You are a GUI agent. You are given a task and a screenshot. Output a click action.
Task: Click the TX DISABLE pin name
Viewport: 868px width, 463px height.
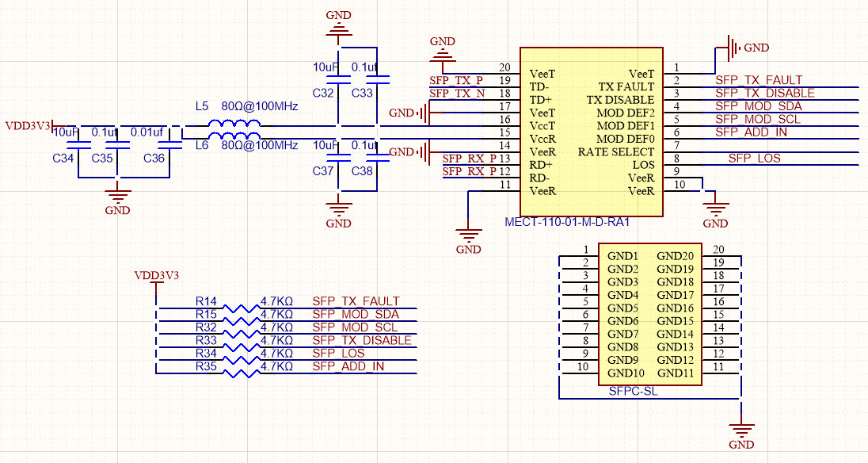pos(621,100)
